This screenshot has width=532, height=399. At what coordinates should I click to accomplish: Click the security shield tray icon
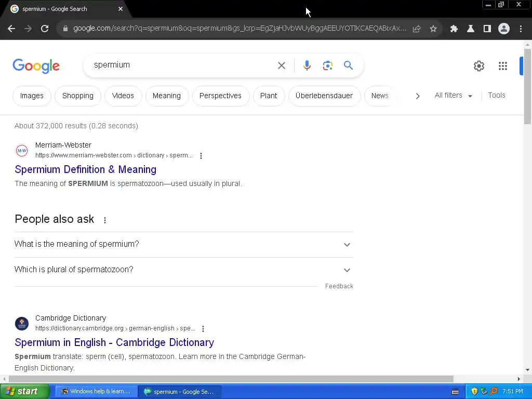click(x=474, y=392)
